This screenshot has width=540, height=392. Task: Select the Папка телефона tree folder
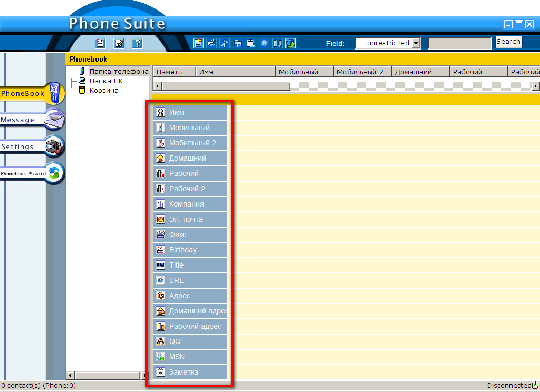tap(118, 71)
